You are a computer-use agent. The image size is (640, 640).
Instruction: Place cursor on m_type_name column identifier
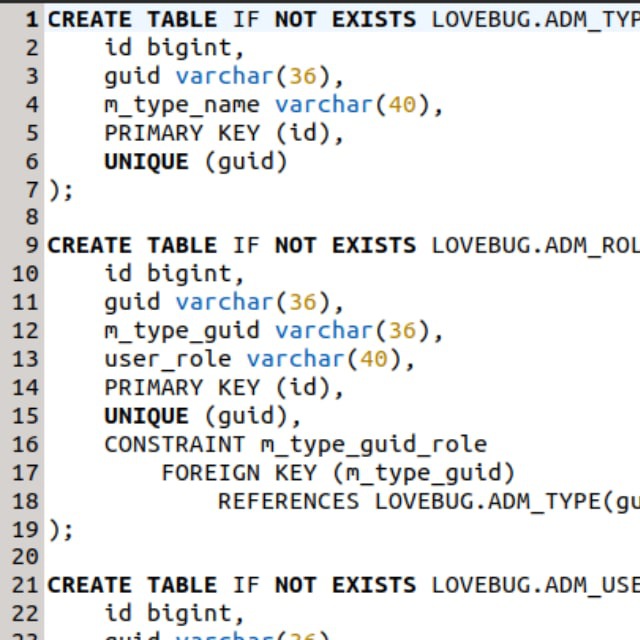pyautogui.click(x=182, y=105)
